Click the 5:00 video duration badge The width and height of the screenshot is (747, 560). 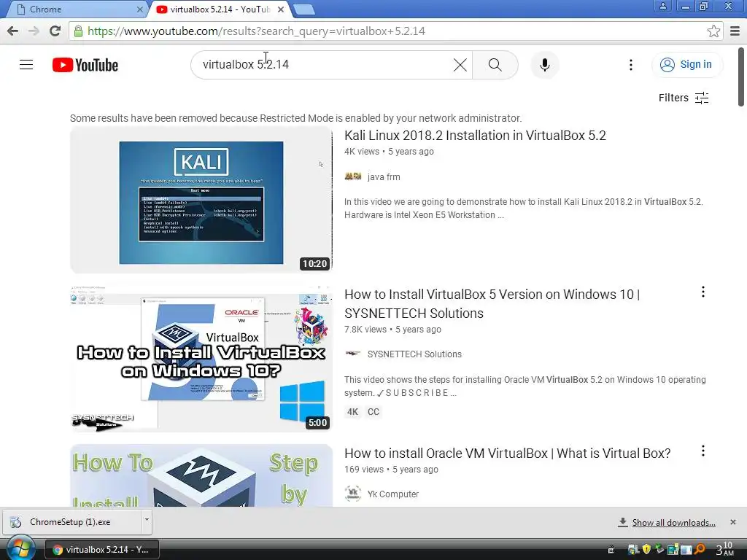pyautogui.click(x=317, y=422)
